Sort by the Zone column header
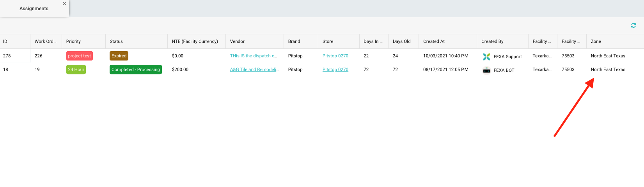The height and width of the screenshot is (187, 644). click(x=596, y=41)
